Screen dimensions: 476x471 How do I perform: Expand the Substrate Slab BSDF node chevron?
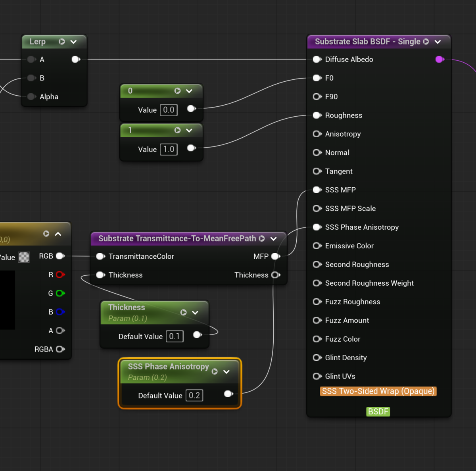point(438,42)
